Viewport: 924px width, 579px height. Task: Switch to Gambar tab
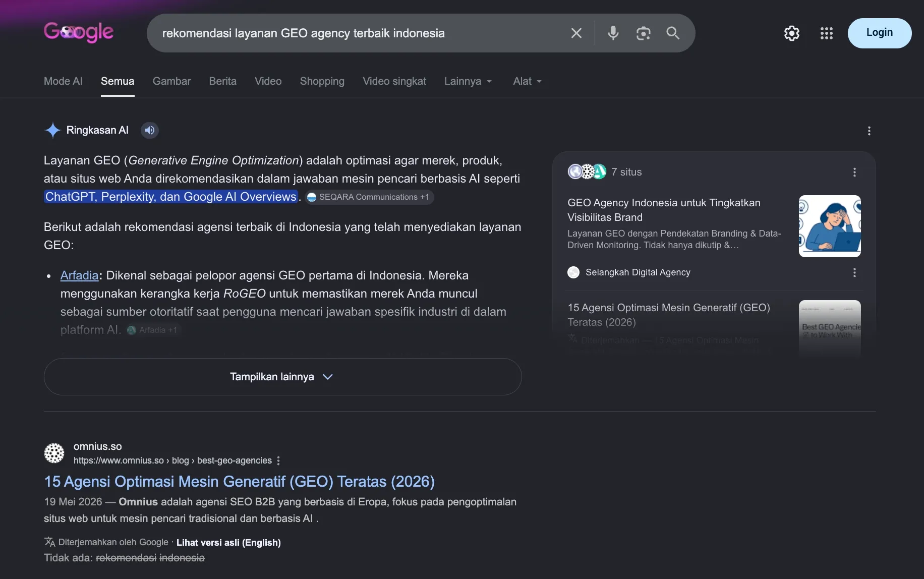pyautogui.click(x=171, y=81)
